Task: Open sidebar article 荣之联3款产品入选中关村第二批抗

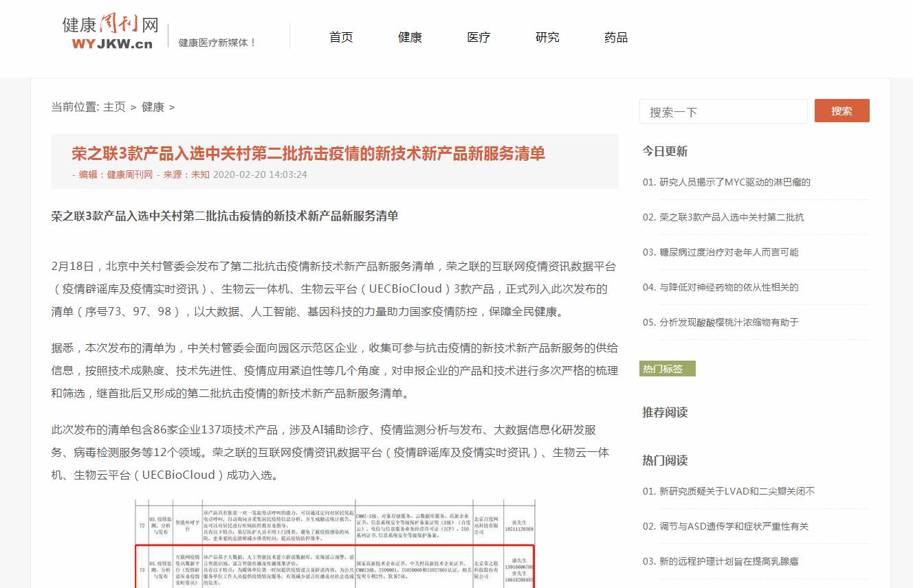Action: click(731, 217)
